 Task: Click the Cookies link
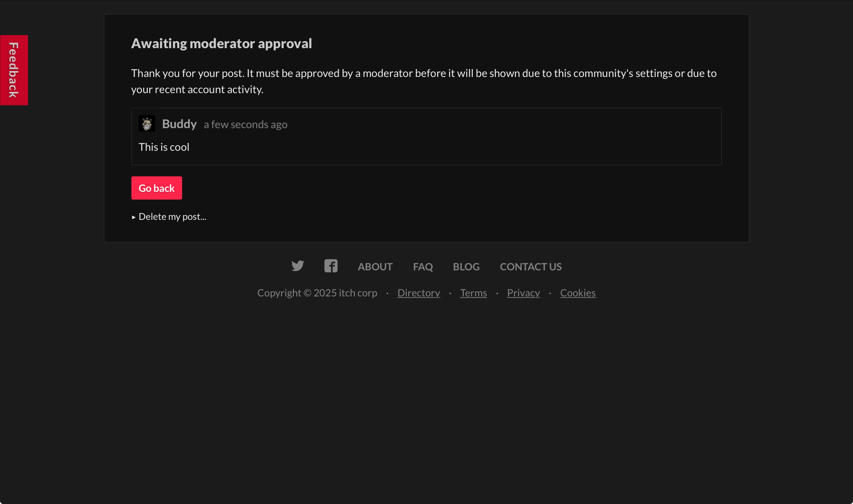[x=577, y=293]
